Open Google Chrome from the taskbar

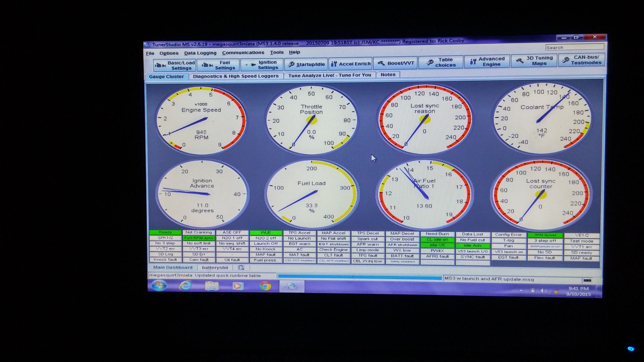[x=265, y=286]
